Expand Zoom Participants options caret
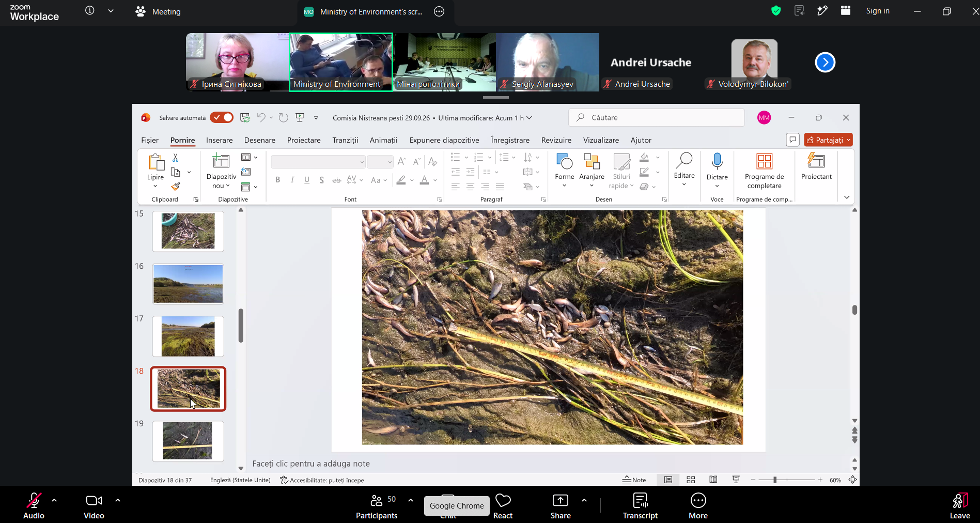Image resolution: width=980 pixels, height=523 pixels. [x=411, y=500]
